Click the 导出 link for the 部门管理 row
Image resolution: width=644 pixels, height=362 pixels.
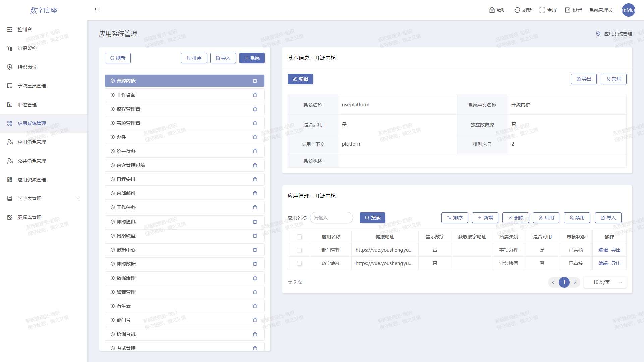tap(616, 250)
